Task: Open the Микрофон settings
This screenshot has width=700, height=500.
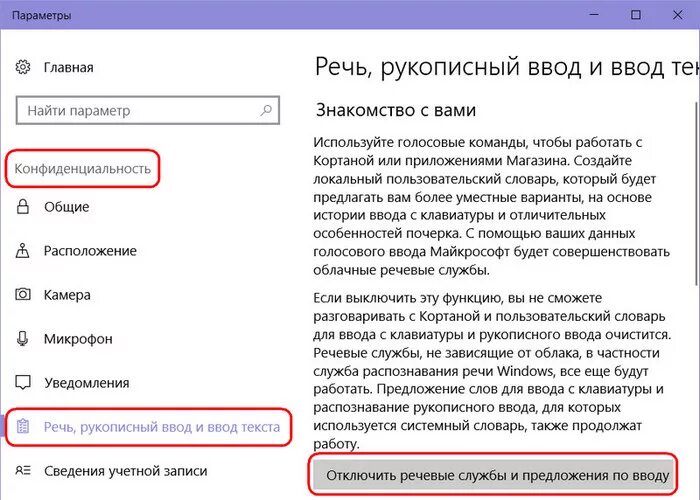Action: pyautogui.click(x=78, y=339)
